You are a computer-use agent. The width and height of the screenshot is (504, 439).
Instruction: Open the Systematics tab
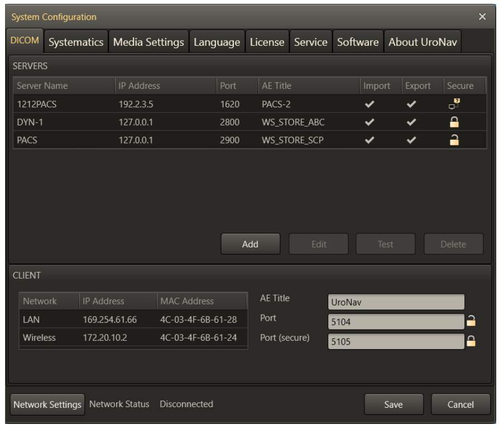(76, 42)
